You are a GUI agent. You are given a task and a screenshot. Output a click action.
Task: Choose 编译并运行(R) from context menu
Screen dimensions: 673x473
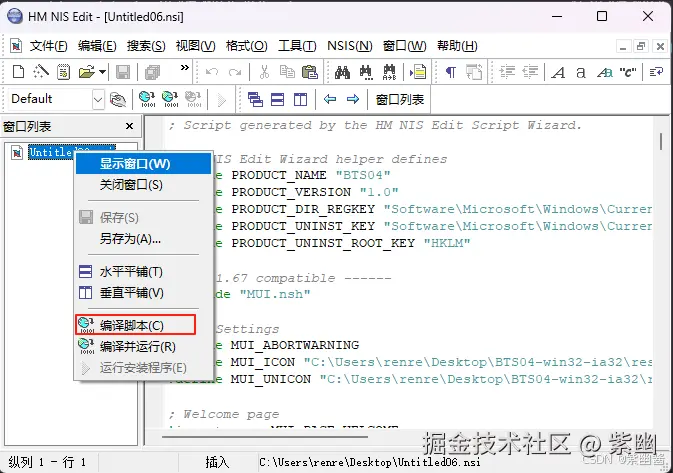[x=143, y=346]
